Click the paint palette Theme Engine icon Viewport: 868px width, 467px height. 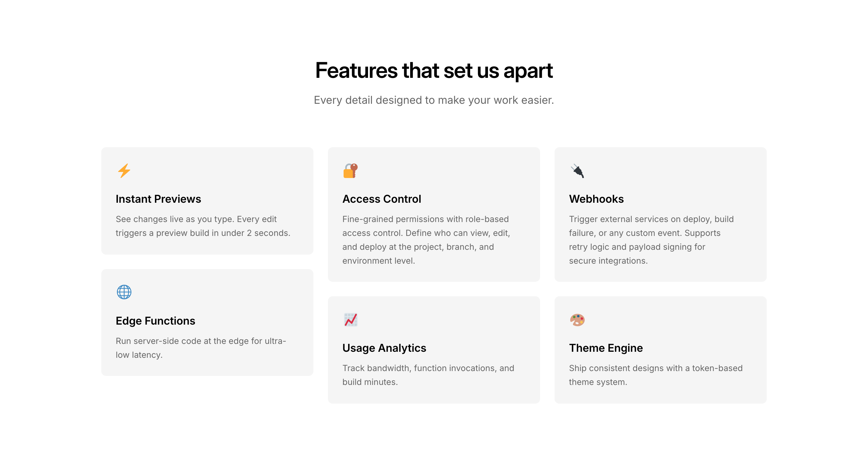(577, 319)
